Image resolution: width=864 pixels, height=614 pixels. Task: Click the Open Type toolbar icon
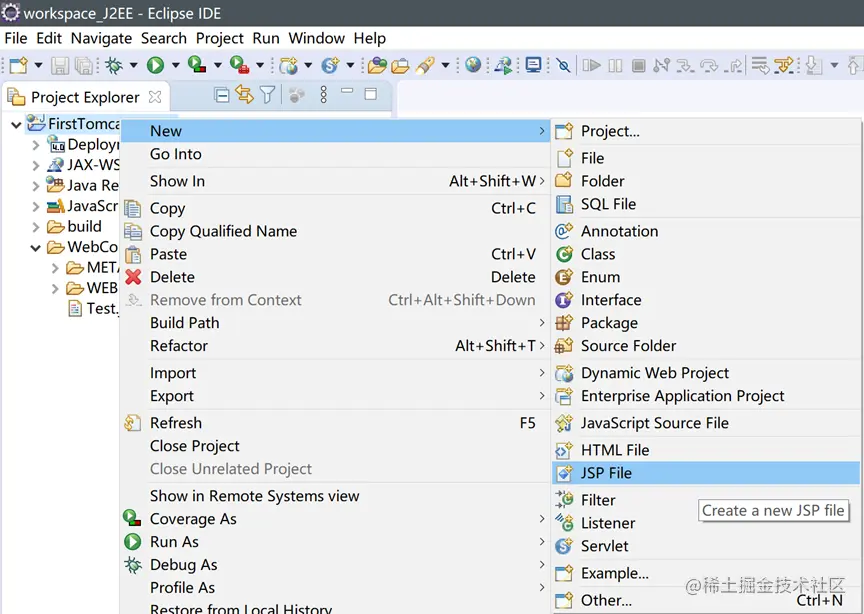click(377, 66)
